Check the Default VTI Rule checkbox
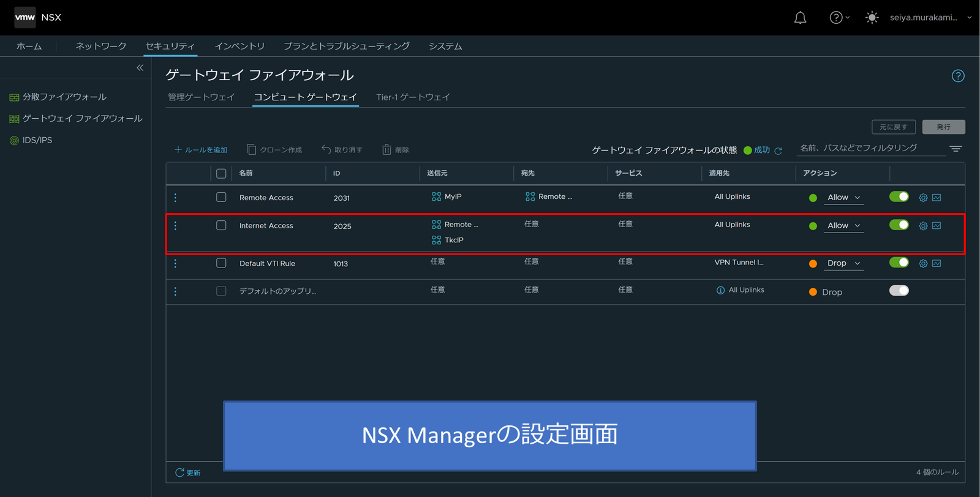 [221, 263]
